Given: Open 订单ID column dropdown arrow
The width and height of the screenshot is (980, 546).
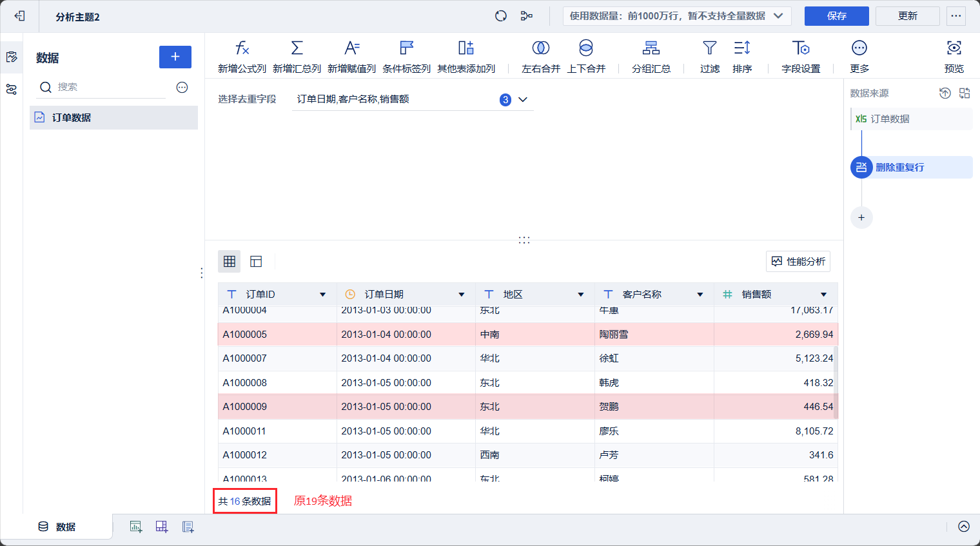Looking at the screenshot, I should coord(323,295).
